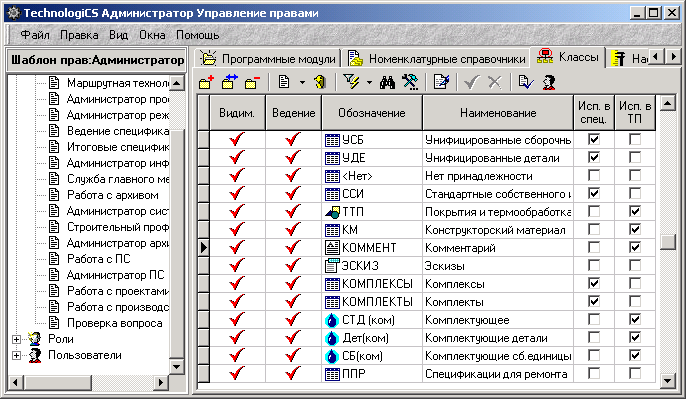Click the hammer and wrench settings icon

[410, 82]
